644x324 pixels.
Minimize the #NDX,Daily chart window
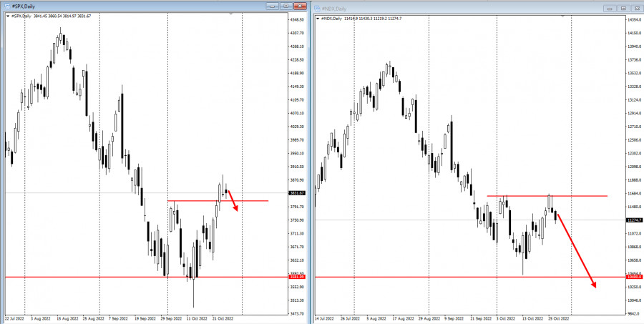610,8
